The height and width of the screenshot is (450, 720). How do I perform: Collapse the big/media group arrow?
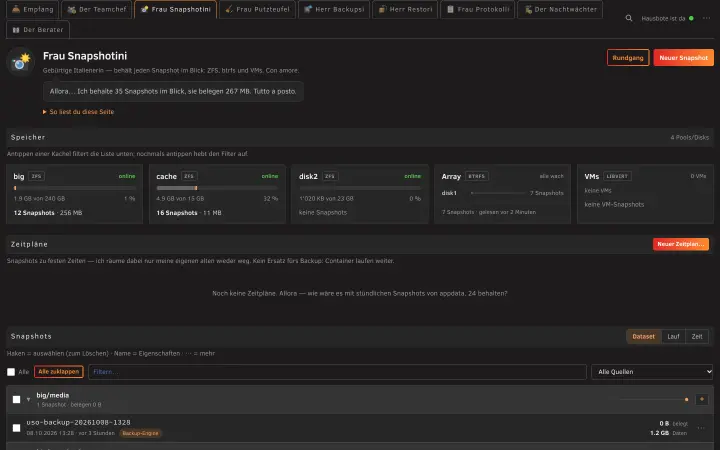click(28, 399)
